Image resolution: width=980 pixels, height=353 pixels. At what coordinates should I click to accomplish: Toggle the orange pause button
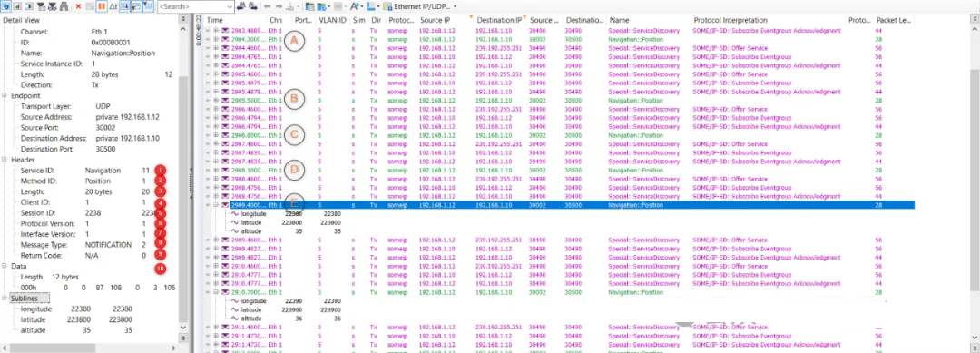(x=102, y=6)
